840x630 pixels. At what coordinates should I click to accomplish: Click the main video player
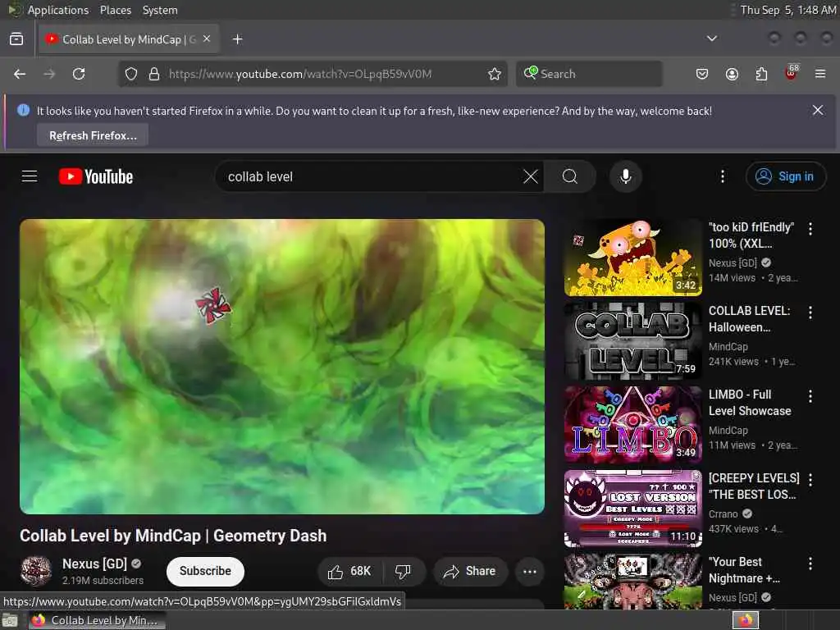tap(282, 367)
